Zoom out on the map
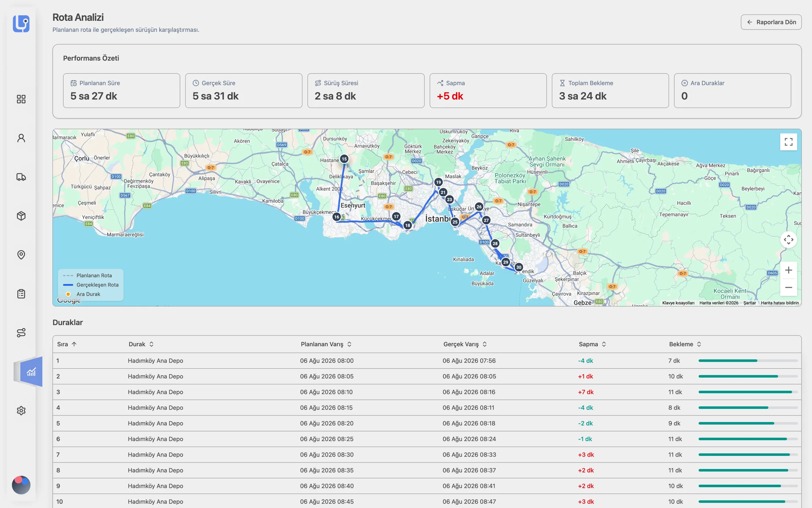812x508 pixels. [788, 288]
